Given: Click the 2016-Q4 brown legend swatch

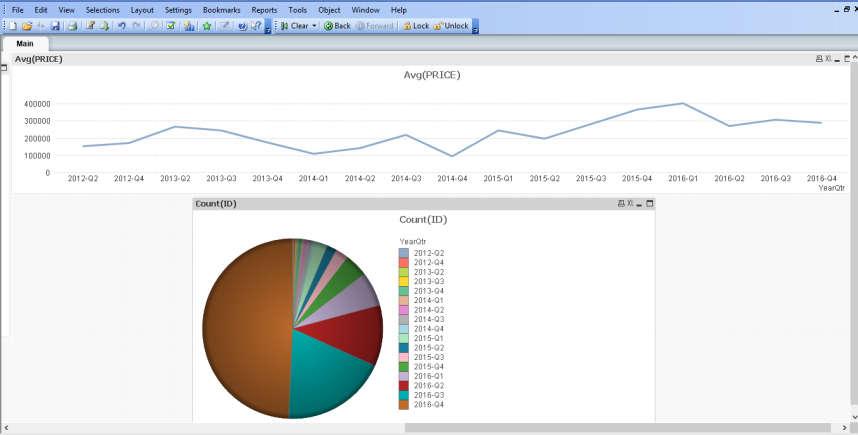Looking at the screenshot, I should click(x=404, y=405).
